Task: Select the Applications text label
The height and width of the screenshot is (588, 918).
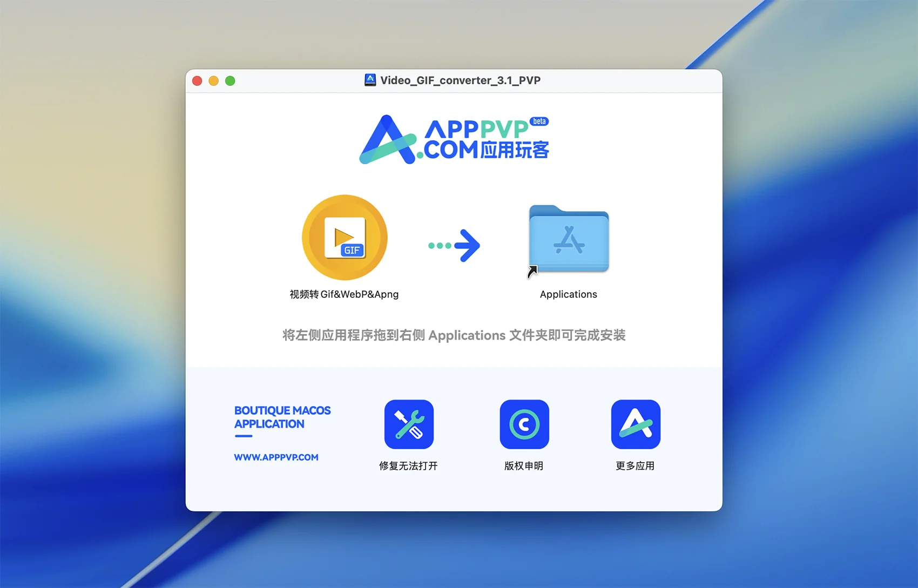Action: [x=568, y=294]
